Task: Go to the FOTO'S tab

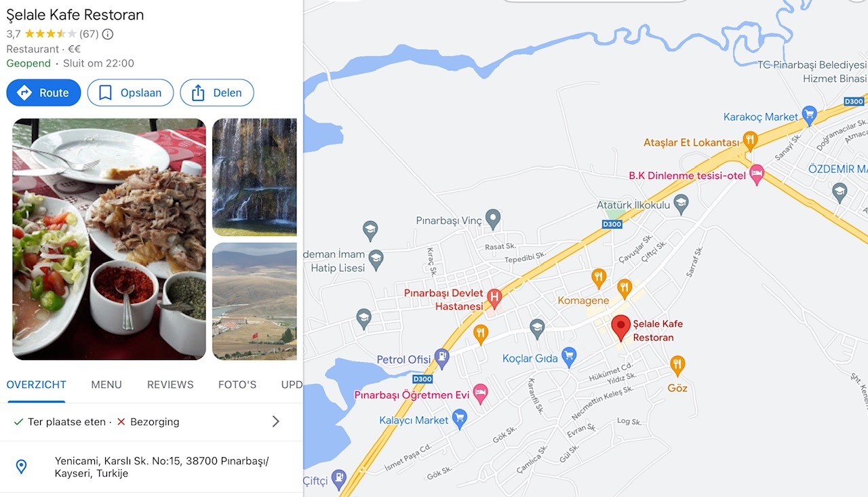Action: click(x=237, y=384)
